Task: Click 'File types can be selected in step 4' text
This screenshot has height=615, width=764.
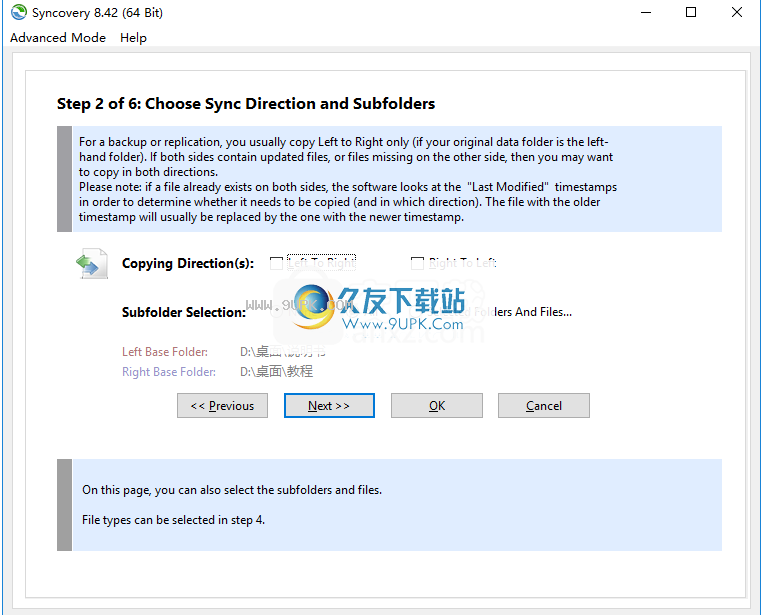Action: tap(173, 520)
